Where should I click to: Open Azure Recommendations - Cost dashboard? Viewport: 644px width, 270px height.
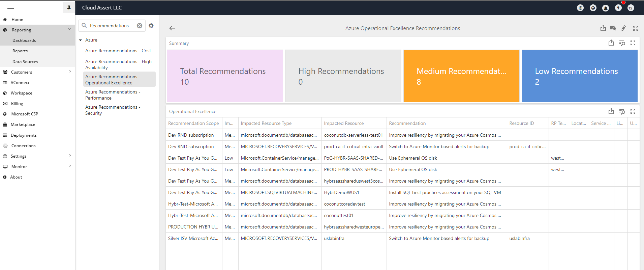(x=118, y=51)
